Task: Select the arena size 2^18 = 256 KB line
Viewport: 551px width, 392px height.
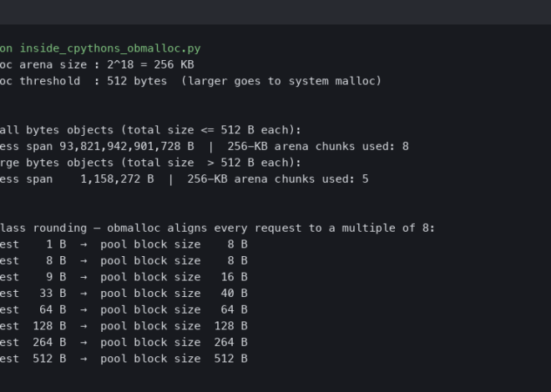Action: [x=97, y=64]
